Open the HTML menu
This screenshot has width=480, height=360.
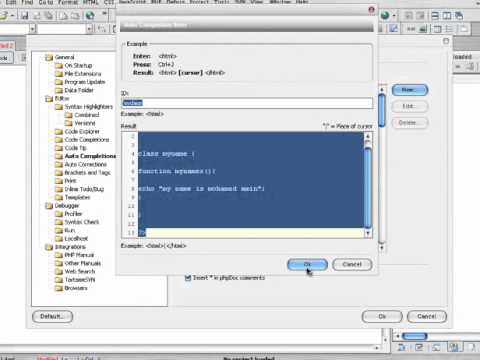click(90, 2)
